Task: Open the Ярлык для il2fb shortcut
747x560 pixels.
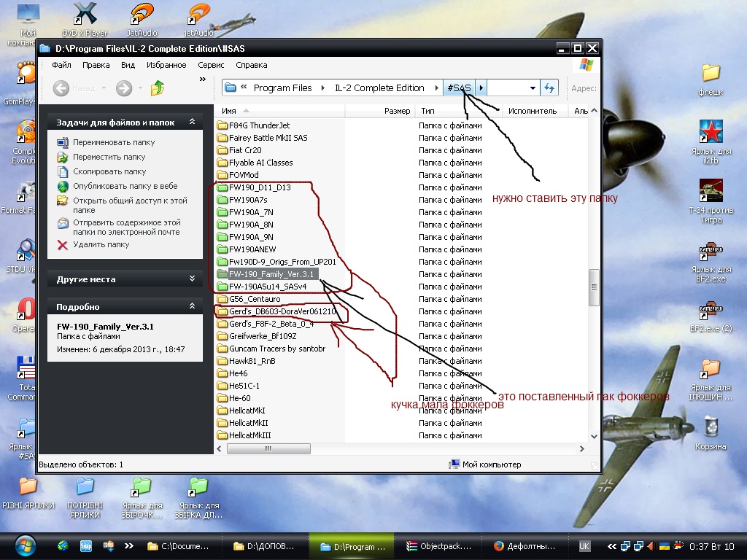Action: pos(711,141)
